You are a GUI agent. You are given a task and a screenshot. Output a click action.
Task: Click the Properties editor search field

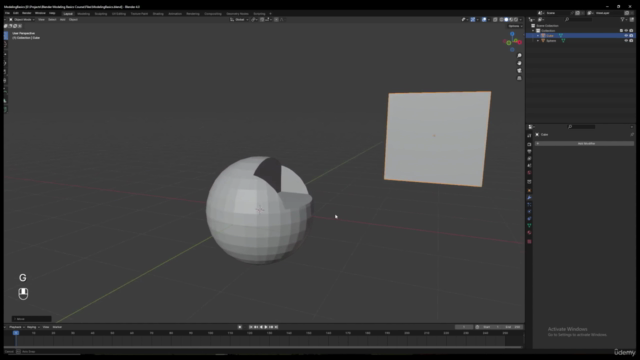click(581, 127)
